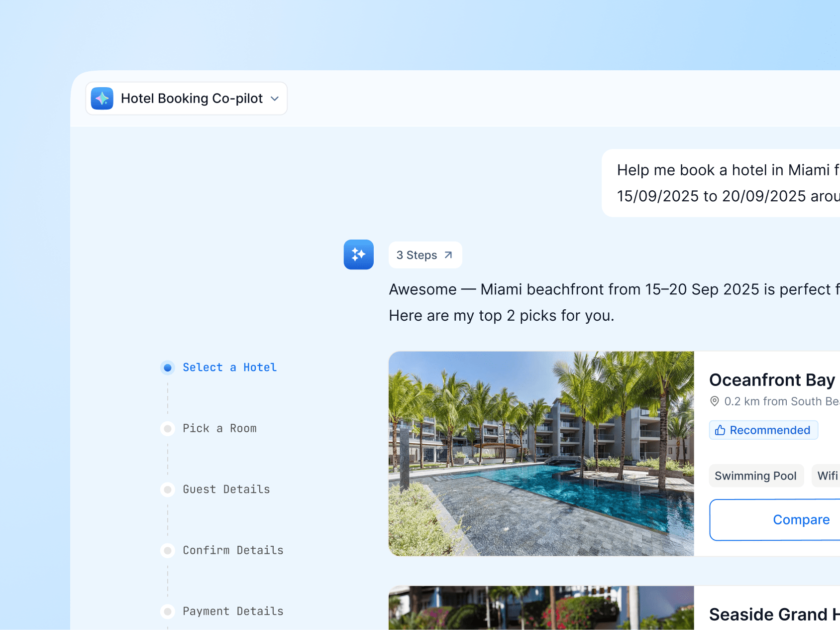Click the user message about Miami hotel
Screen dimensions: 840x630
(721, 183)
